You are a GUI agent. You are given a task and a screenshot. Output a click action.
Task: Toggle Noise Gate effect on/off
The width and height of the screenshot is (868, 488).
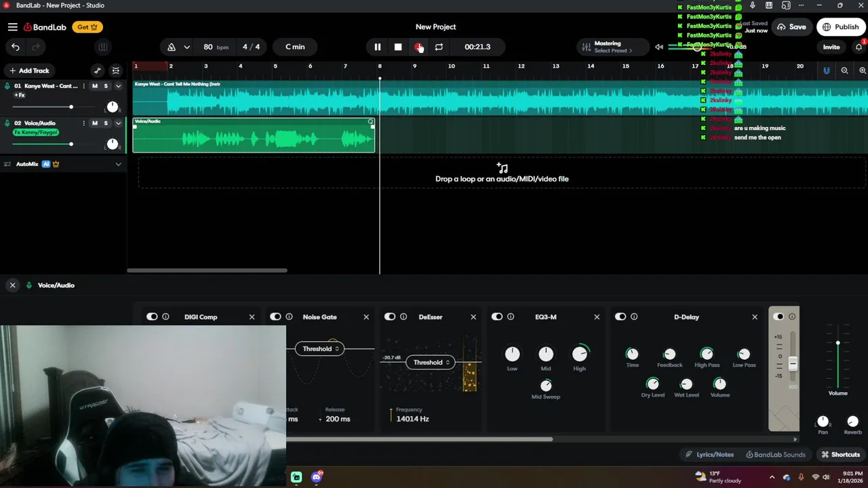[275, 317]
